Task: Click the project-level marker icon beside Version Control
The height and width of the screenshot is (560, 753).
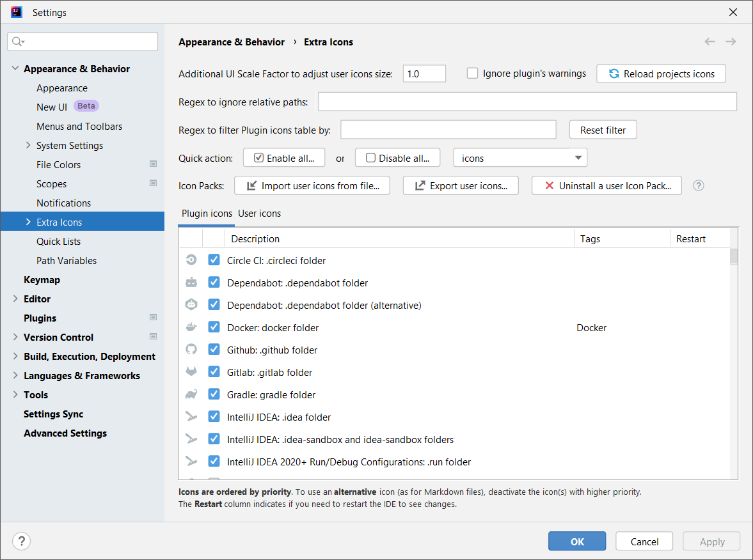Action: pos(153,336)
